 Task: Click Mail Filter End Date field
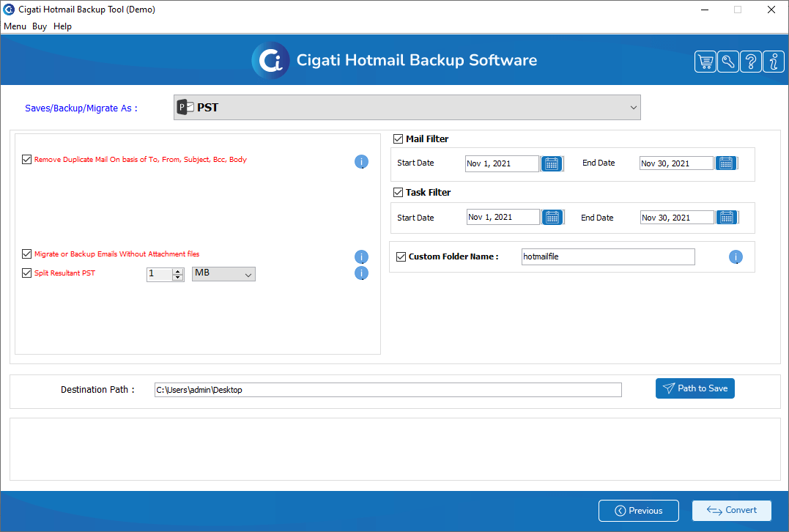(x=676, y=163)
